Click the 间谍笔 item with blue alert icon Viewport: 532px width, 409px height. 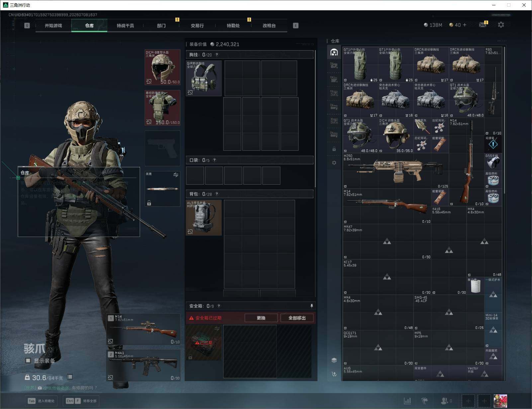coord(493,144)
